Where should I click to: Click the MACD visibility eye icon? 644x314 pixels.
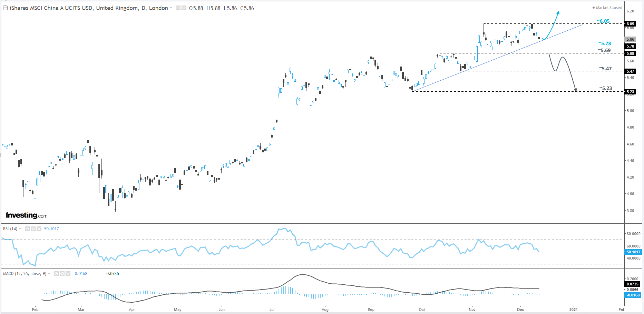click(x=56, y=274)
